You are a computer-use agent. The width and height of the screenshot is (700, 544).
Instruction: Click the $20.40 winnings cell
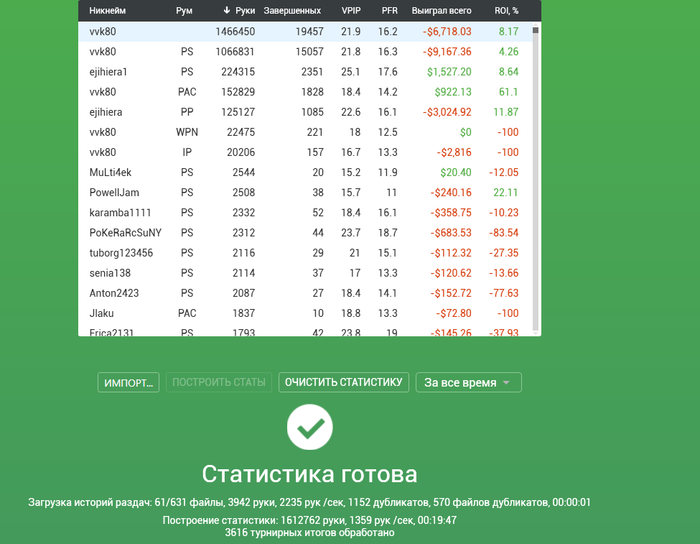pyautogui.click(x=456, y=172)
